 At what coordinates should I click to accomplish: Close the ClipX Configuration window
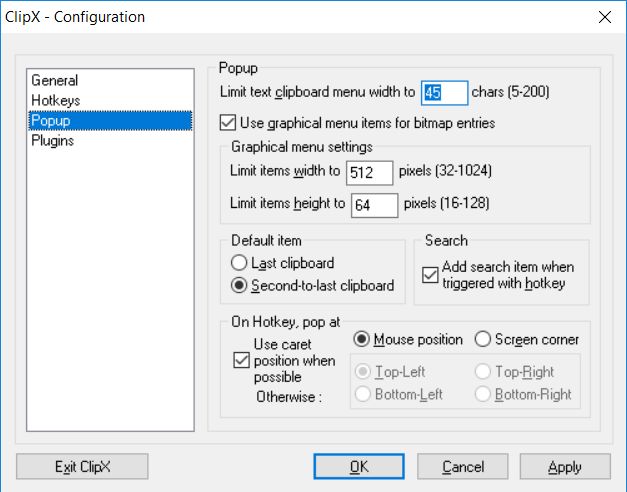(604, 17)
